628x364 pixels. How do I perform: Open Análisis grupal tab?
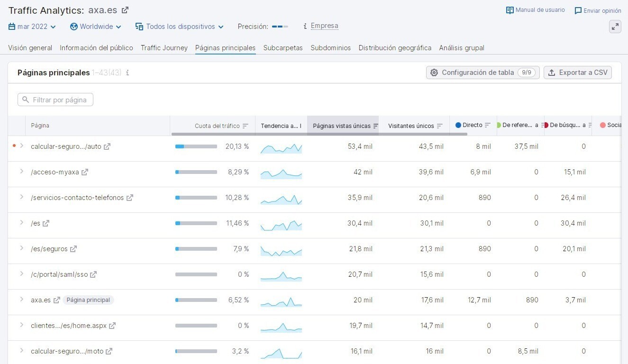pyautogui.click(x=462, y=48)
